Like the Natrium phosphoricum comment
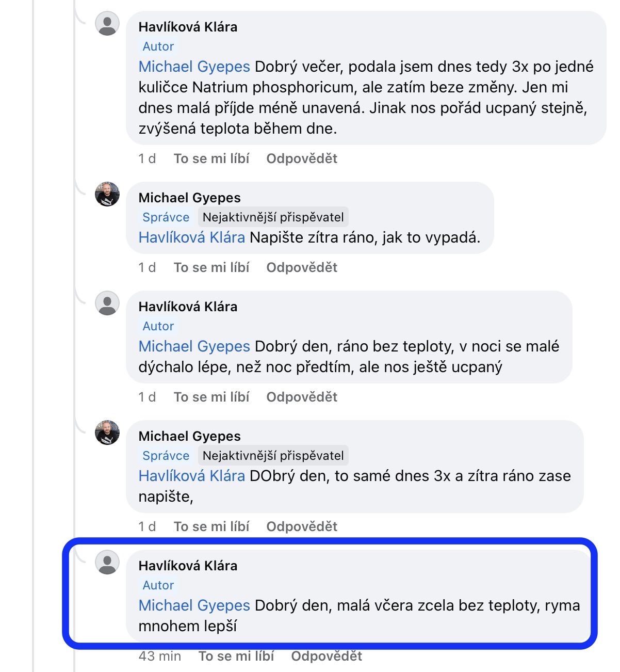The width and height of the screenshot is (620, 672). [211, 158]
